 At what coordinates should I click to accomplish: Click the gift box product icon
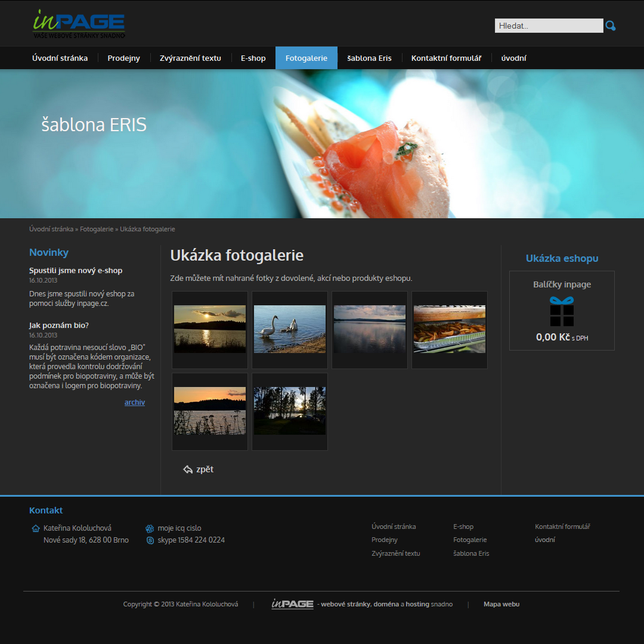[561, 311]
